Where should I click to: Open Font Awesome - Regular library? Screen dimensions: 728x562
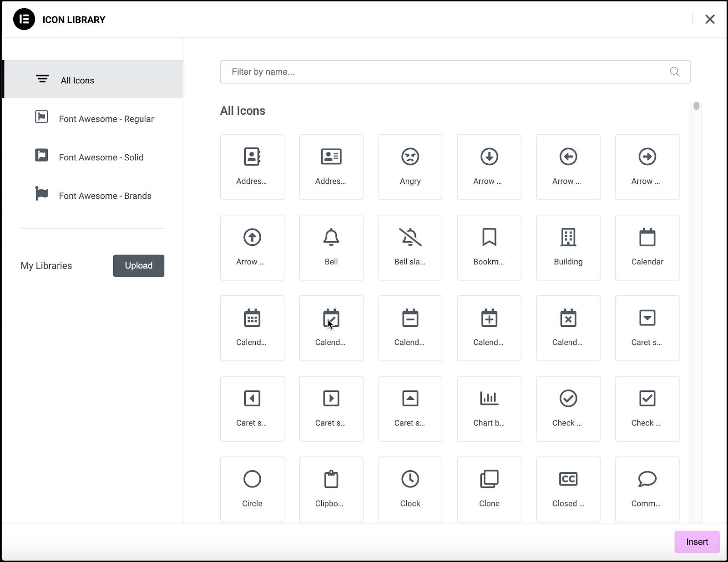point(93,118)
